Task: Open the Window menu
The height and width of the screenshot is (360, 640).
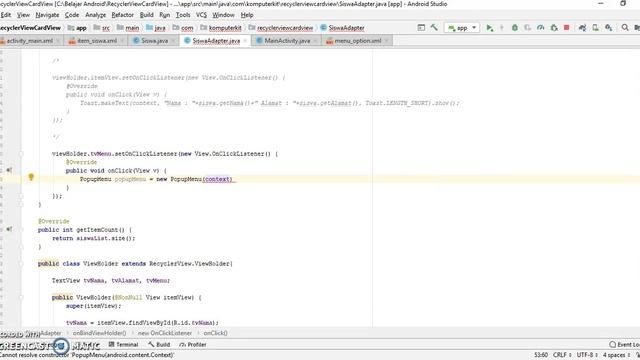Action: click(x=223, y=15)
